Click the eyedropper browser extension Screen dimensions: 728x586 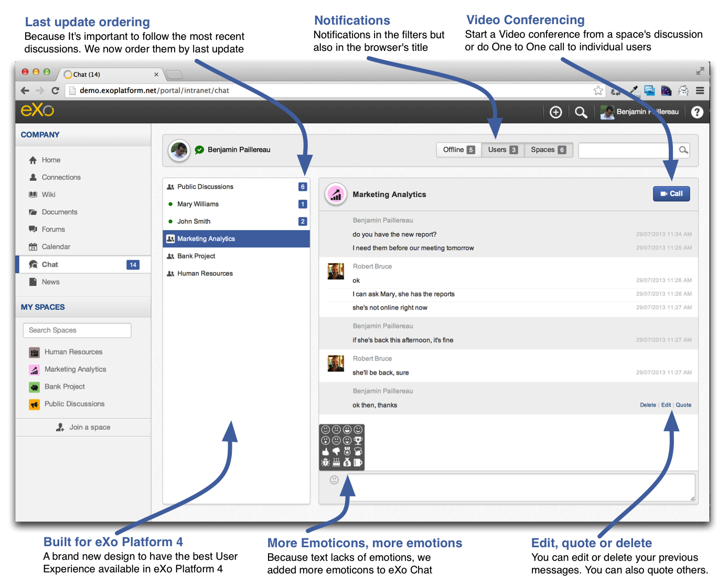[x=635, y=91]
